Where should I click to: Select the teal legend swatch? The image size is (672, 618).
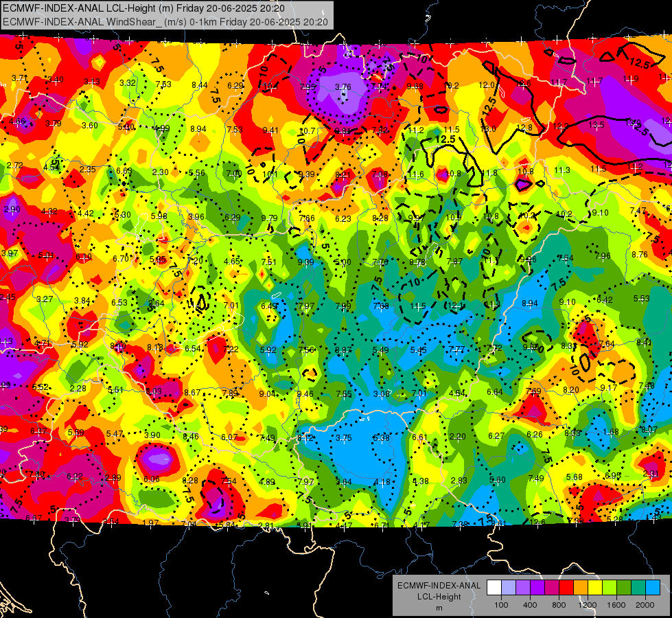pos(638,588)
